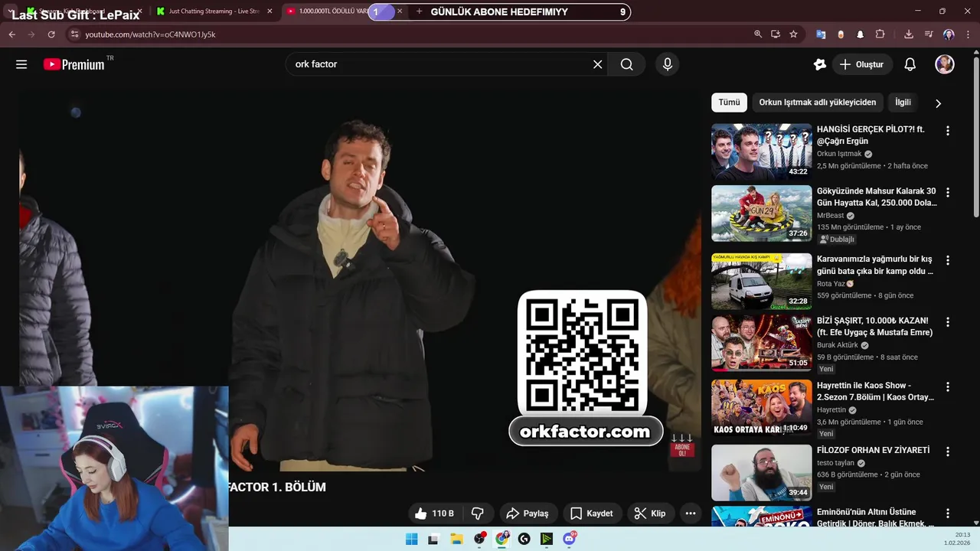This screenshot has height=551, width=980.
Task: Open thumbnail of HANGİSİ GERÇEK PİLOT video
Action: coord(761,152)
